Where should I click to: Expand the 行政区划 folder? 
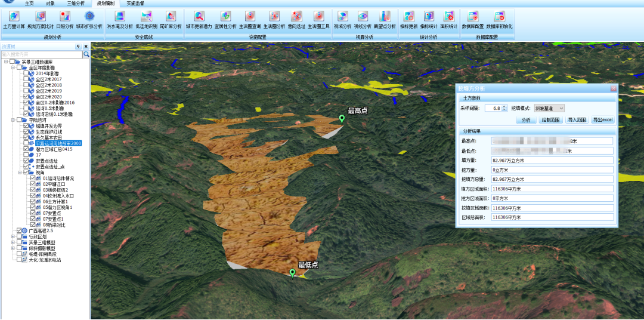click(13, 237)
